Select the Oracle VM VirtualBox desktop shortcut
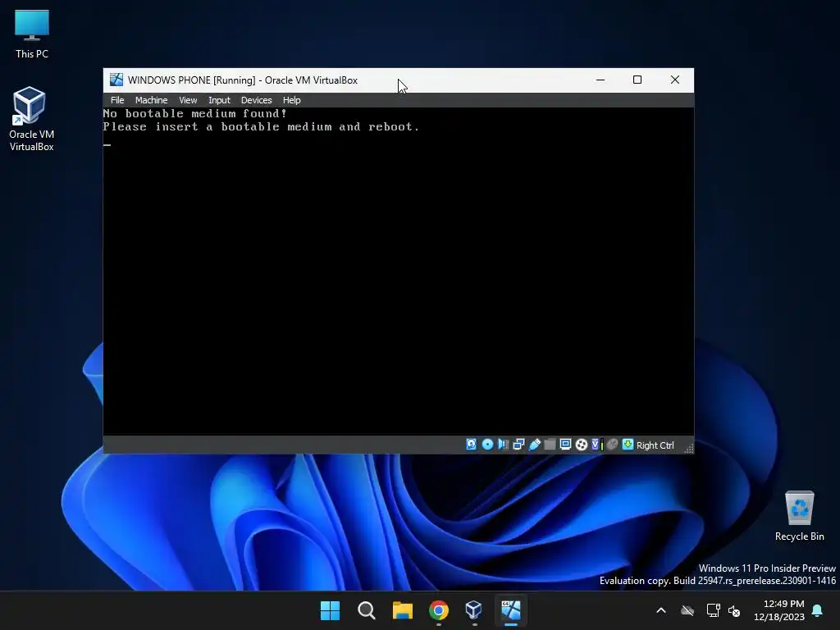The image size is (840, 630). [31, 119]
